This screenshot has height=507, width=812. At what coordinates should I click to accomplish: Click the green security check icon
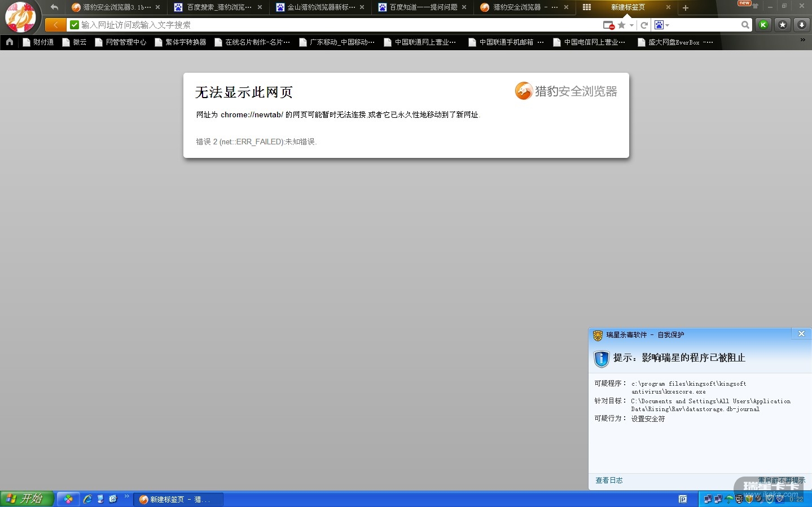pyautogui.click(x=74, y=25)
